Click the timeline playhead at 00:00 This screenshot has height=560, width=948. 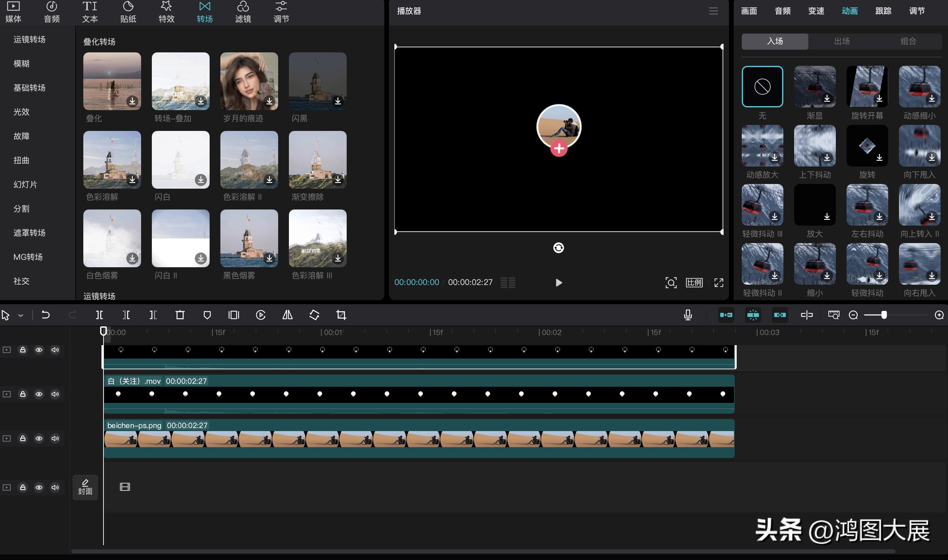point(103,331)
